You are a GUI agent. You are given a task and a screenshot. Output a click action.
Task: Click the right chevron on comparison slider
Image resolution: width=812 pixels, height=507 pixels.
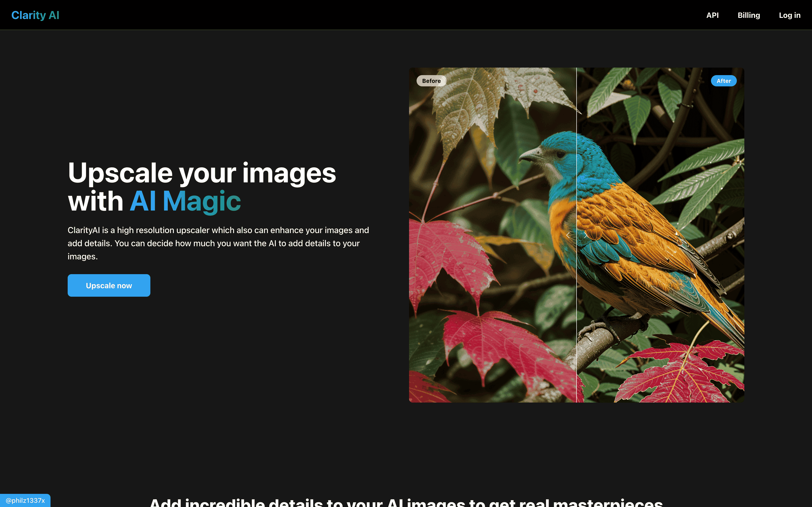[586, 235]
